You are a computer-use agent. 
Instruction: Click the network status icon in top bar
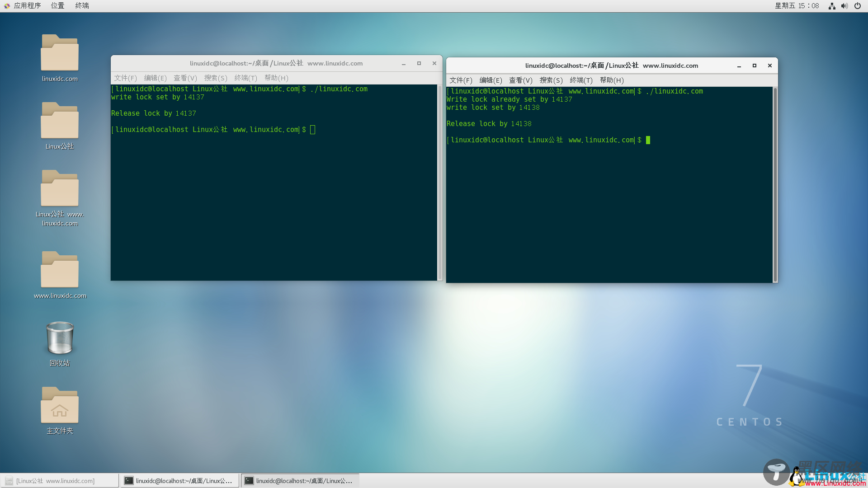[832, 6]
